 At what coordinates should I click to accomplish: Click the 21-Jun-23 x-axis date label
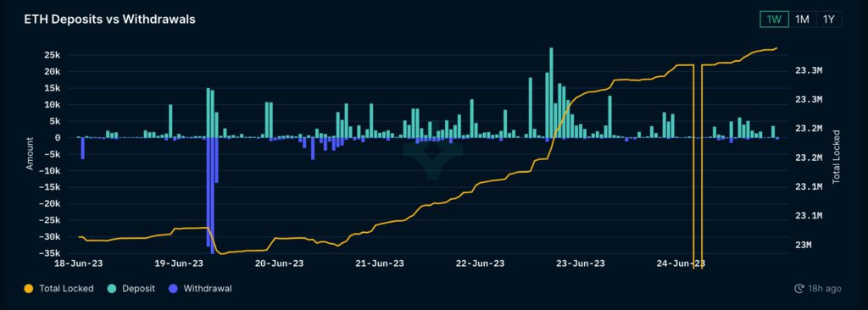click(x=380, y=263)
